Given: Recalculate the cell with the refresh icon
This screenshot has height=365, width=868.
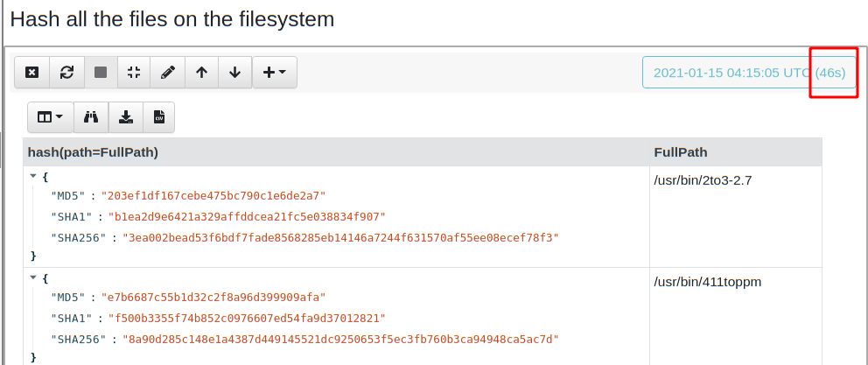Looking at the screenshot, I should coord(66,73).
